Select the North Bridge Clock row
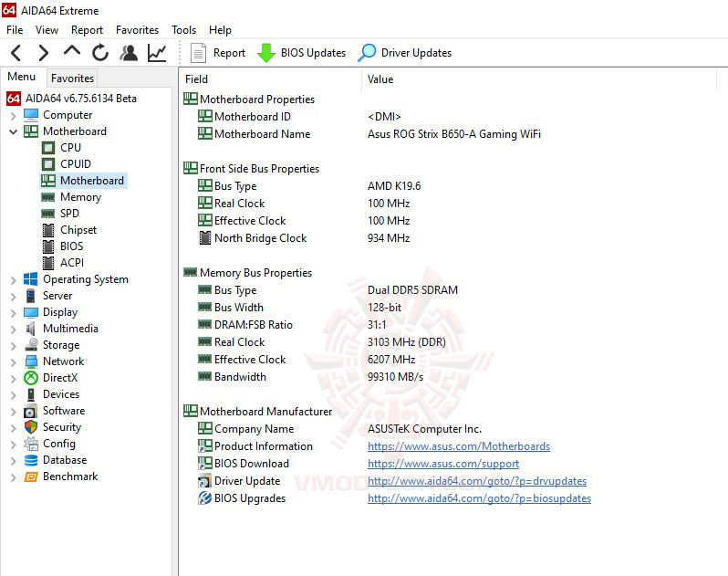Viewport: 728px width, 576px height. [305, 238]
